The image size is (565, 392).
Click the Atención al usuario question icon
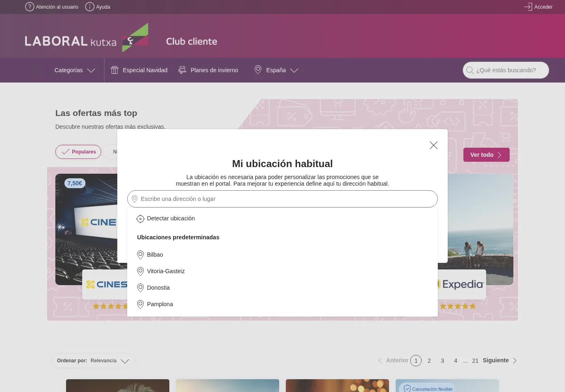(x=30, y=7)
